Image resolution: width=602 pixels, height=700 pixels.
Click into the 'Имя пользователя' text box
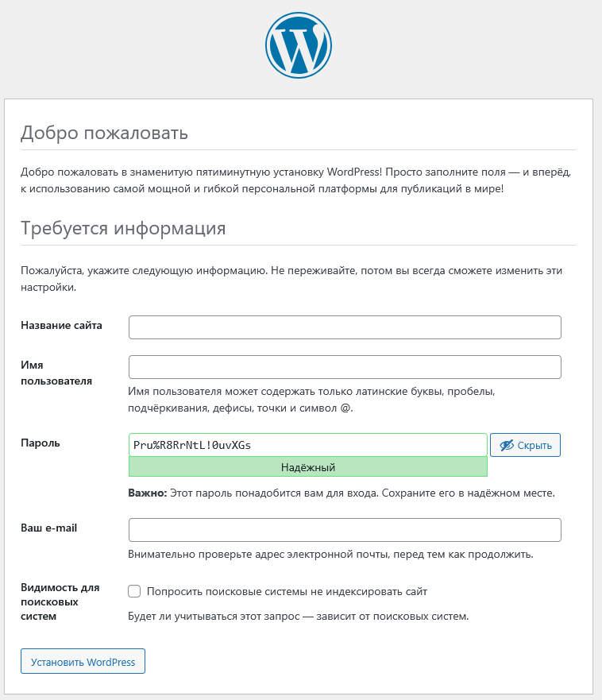(345, 367)
